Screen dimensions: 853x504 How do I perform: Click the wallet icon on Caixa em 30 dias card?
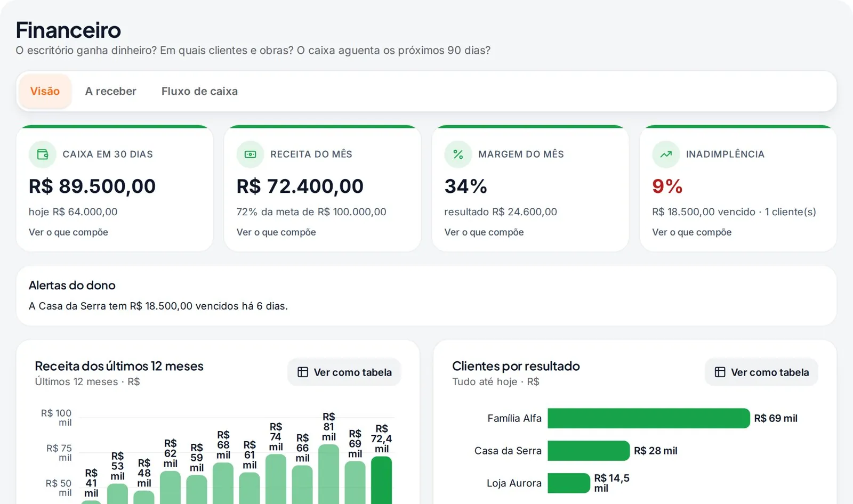(x=43, y=155)
